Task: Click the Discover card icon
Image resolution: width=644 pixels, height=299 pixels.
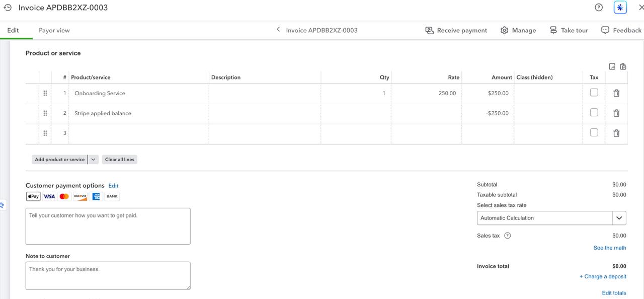Action: coord(80,196)
